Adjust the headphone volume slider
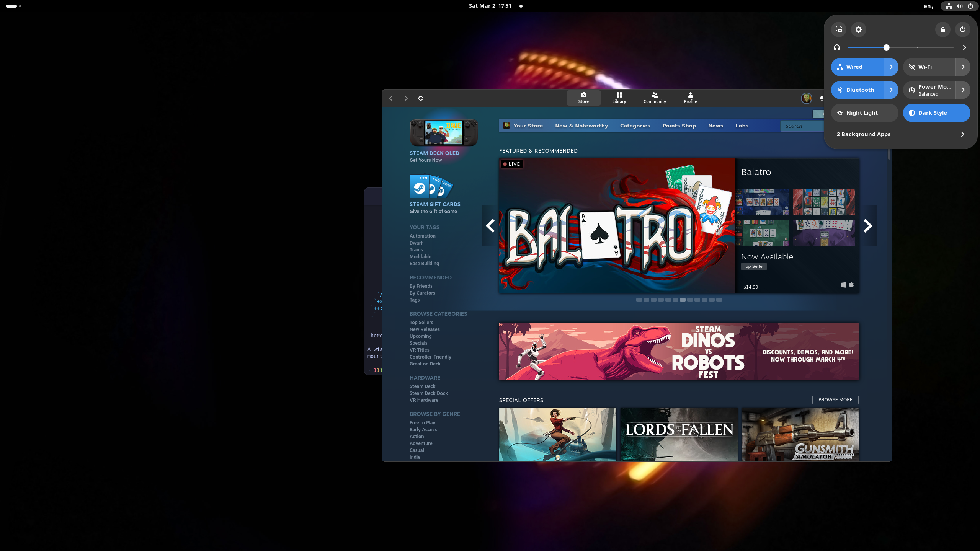The width and height of the screenshot is (980, 551). (x=886, y=47)
